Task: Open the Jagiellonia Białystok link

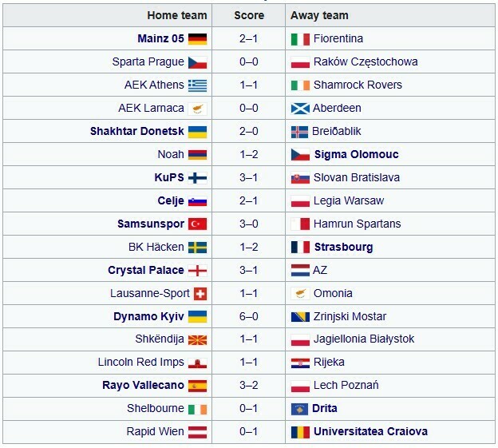Action: click(x=364, y=339)
